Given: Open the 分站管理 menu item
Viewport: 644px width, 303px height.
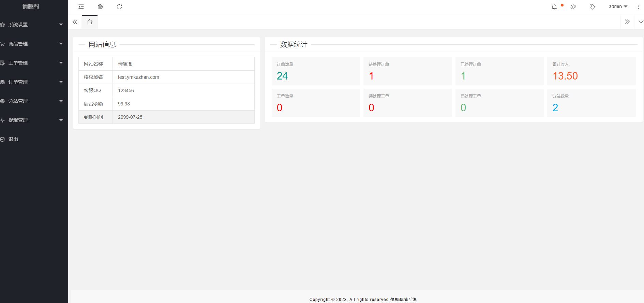Looking at the screenshot, I should coord(32,101).
